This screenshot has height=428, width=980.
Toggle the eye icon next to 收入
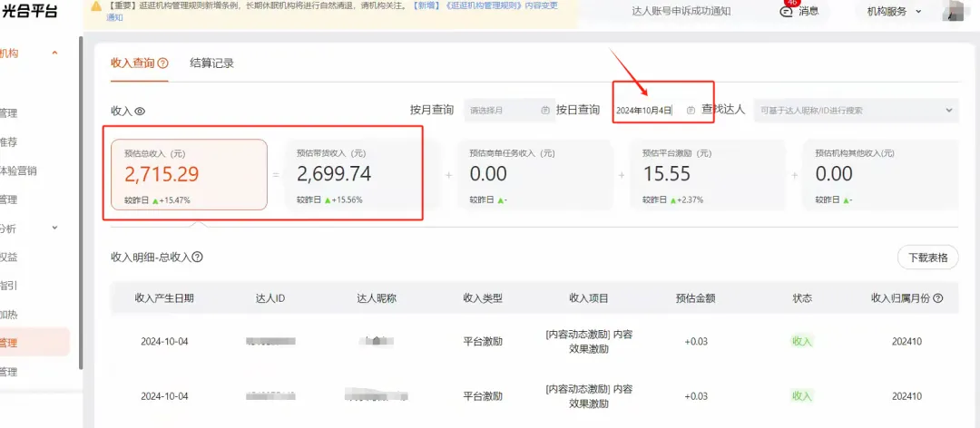coord(140,112)
